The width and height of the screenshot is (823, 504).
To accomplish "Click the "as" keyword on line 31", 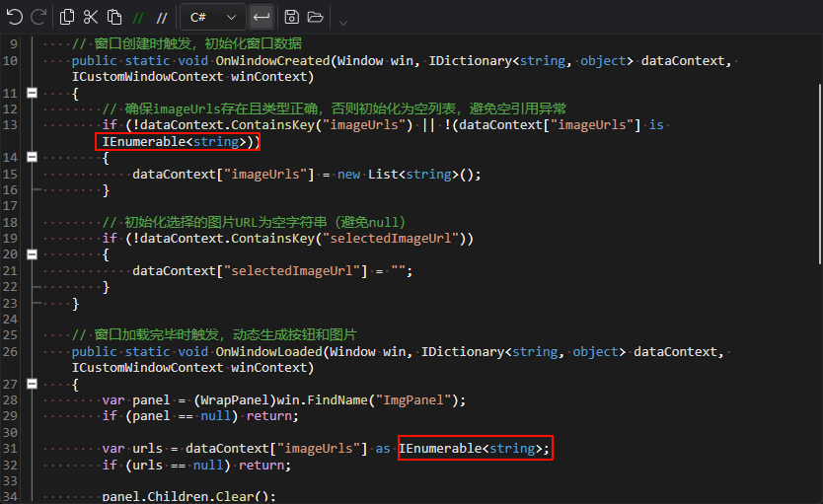I will pos(383,449).
